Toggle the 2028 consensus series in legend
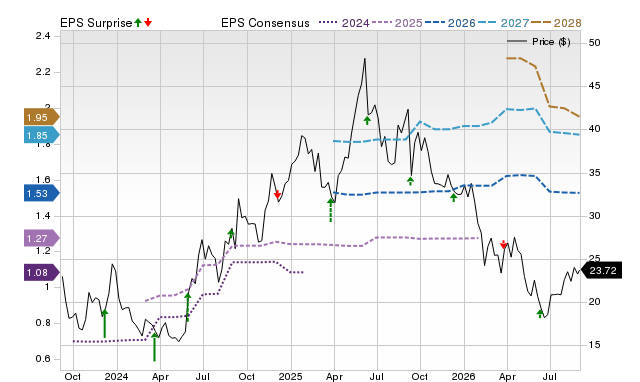Screen dimensions: 640x382 coord(556,23)
